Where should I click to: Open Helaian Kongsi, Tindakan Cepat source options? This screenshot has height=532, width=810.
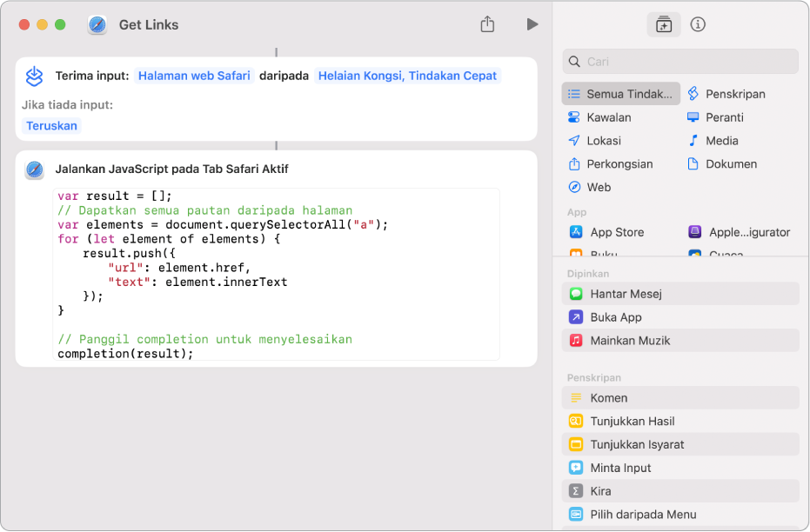[x=407, y=76]
